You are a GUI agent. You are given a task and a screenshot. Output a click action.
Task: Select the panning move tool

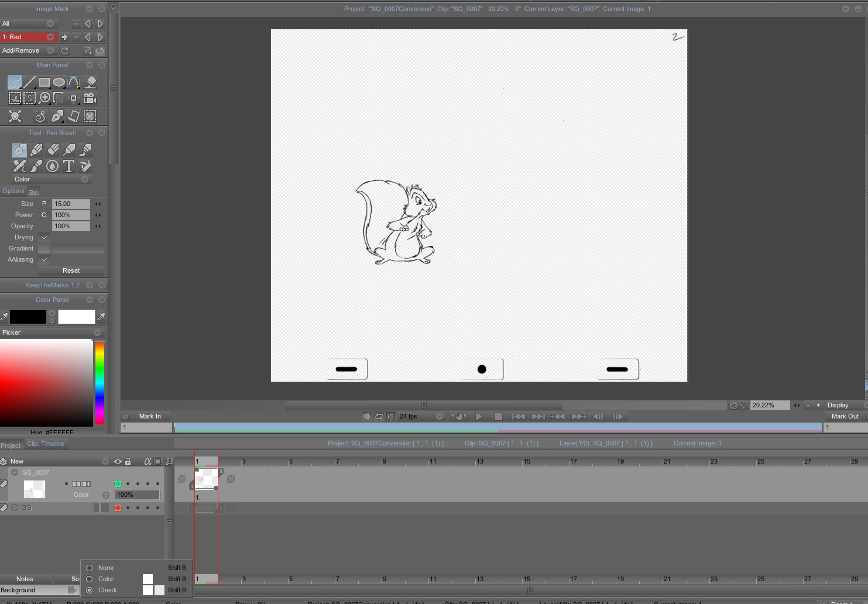point(73,98)
